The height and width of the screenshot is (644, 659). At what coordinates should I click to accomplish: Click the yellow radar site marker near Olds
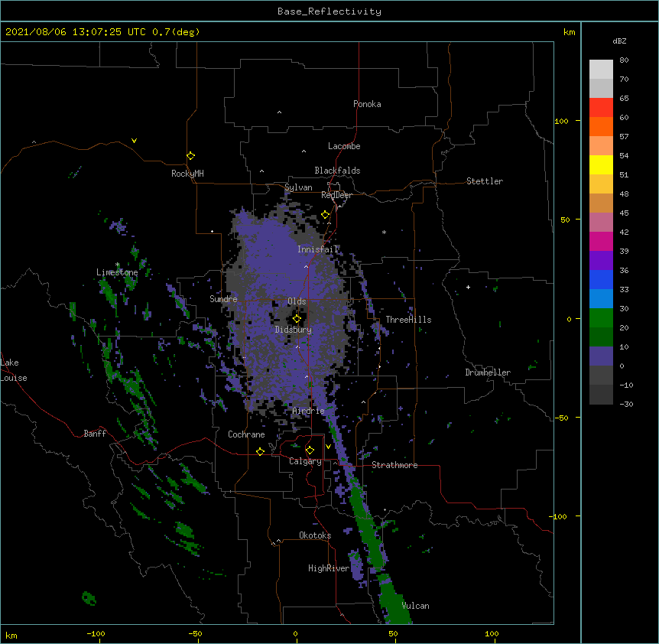(x=297, y=318)
